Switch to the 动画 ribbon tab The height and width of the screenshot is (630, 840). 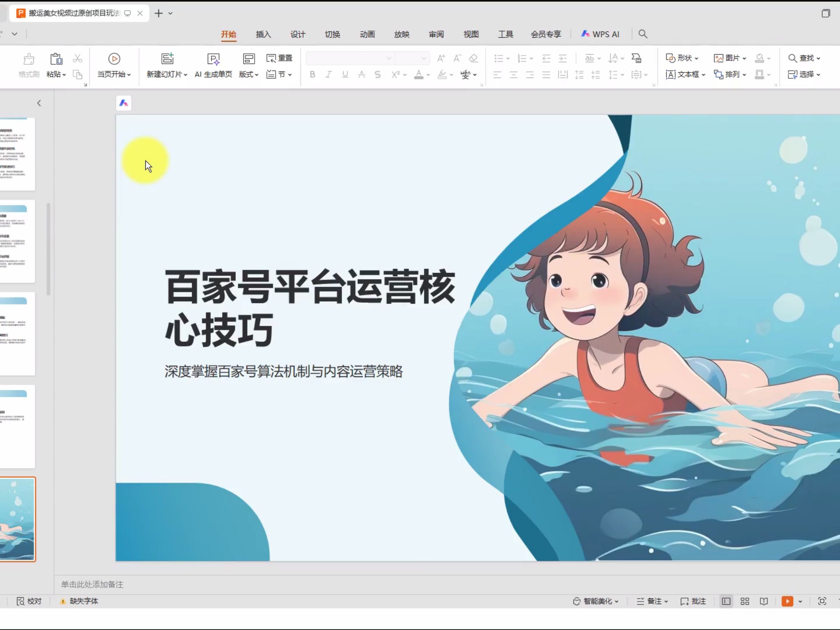point(367,34)
